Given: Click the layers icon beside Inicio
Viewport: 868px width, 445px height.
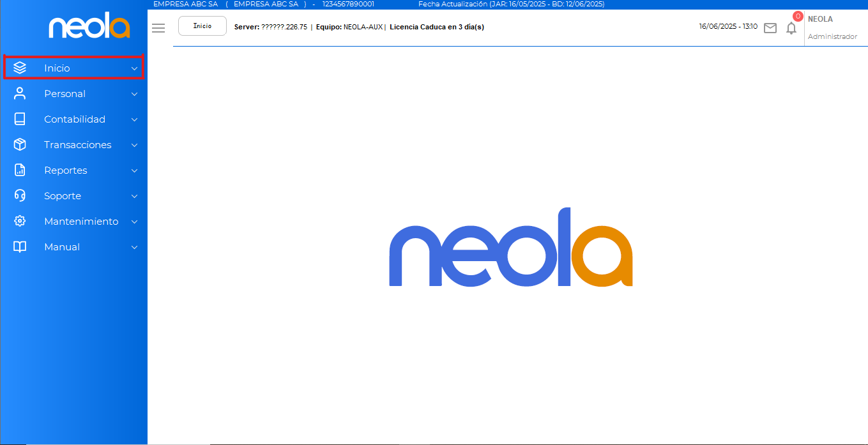Looking at the screenshot, I should coord(20,68).
